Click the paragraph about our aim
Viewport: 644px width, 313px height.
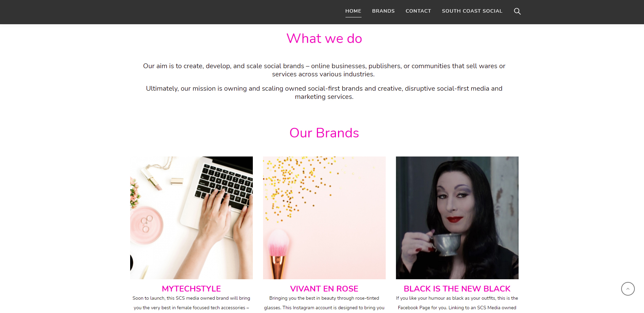(324, 70)
